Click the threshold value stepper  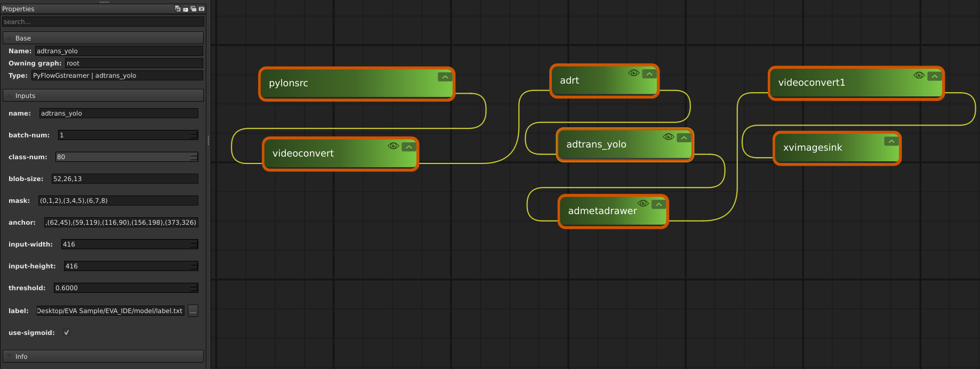click(194, 288)
